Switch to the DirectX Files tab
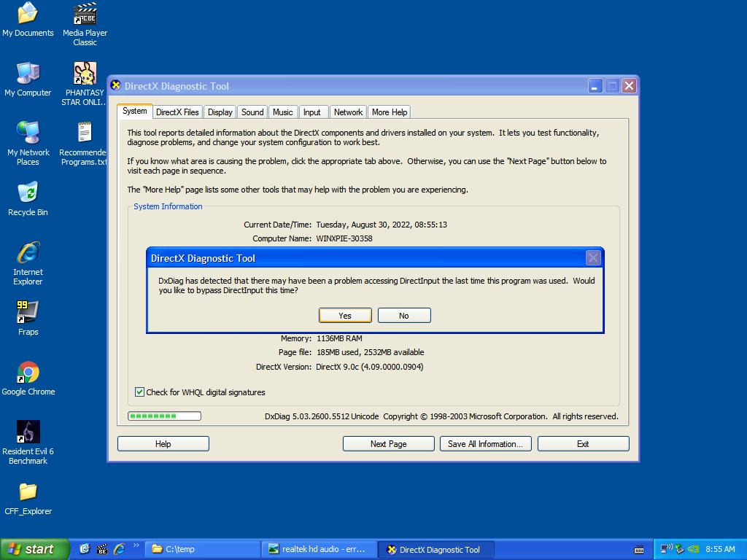 pos(177,112)
